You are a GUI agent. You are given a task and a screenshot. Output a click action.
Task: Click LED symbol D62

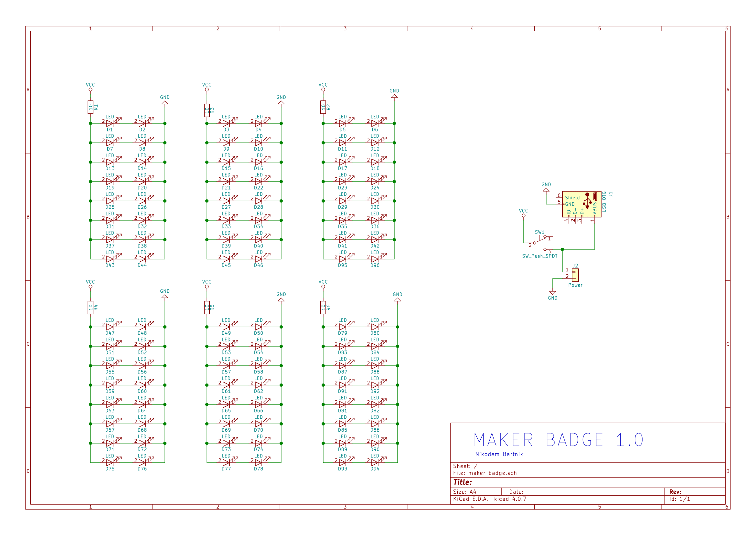tap(259, 385)
